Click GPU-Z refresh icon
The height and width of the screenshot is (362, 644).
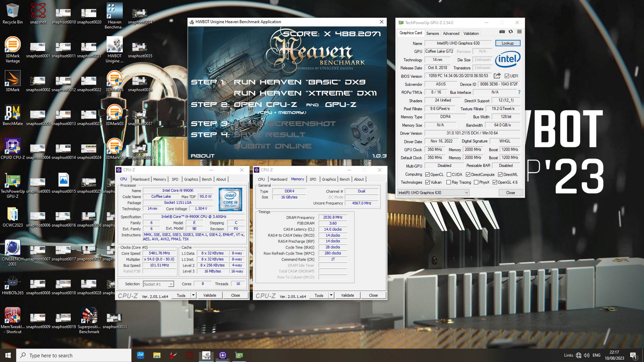coord(511,32)
